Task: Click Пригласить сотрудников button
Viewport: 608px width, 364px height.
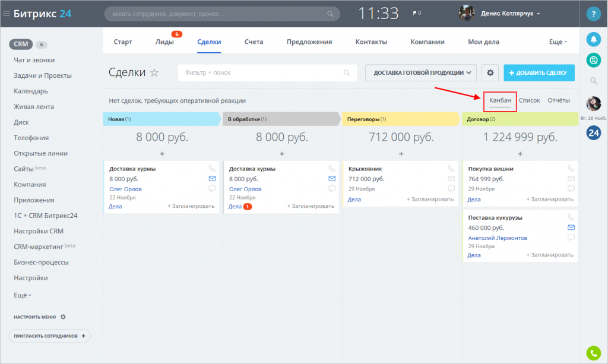Action: pos(50,335)
